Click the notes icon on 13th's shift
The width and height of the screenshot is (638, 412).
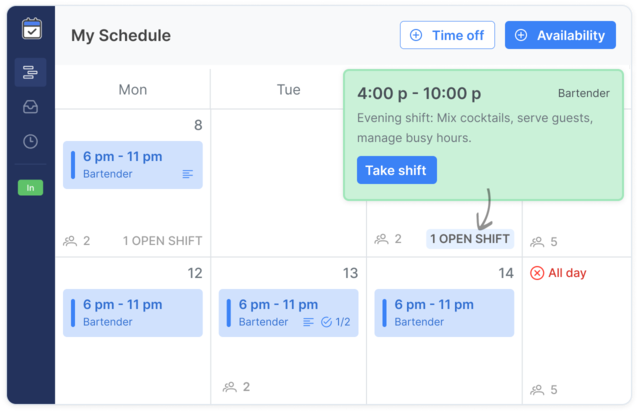click(x=309, y=322)
